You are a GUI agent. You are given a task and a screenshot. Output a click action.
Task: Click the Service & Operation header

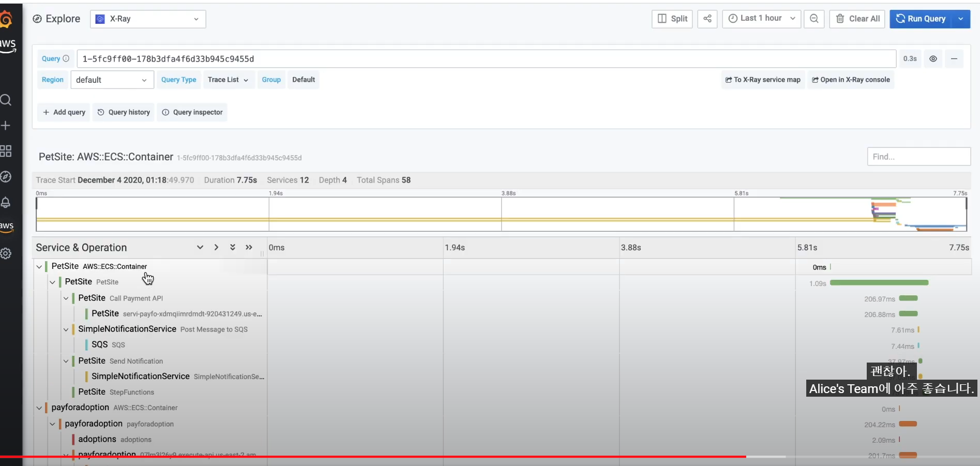click(x=81, y=248)
